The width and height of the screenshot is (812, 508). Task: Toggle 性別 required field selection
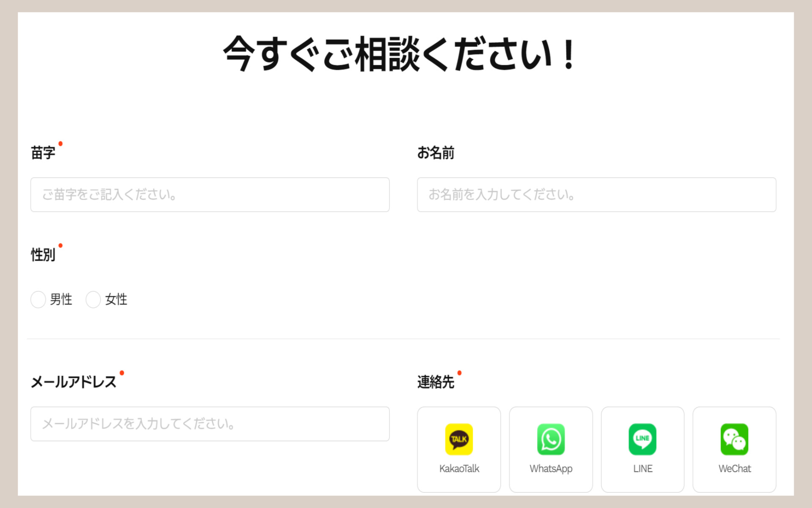pyautogui.click(x=37, y=300)
